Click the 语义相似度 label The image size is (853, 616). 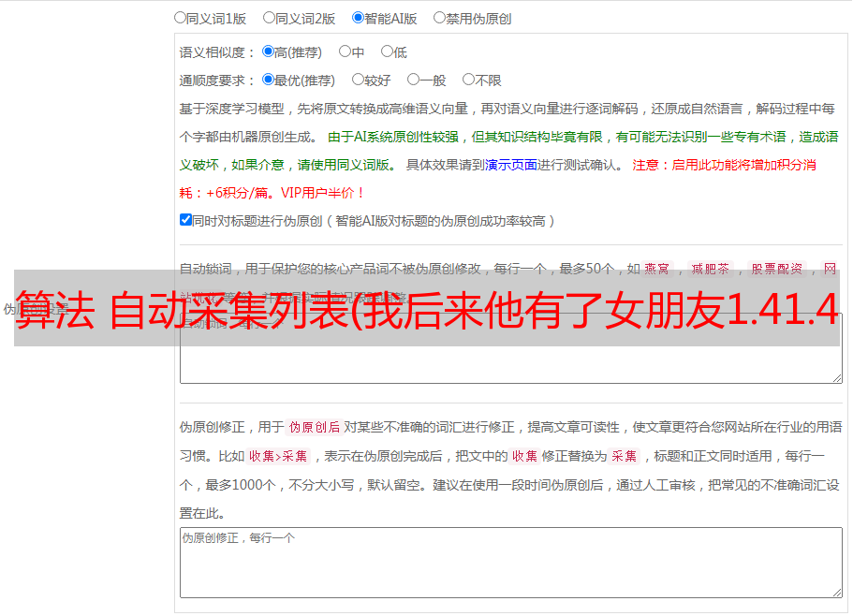click(217, 52)
